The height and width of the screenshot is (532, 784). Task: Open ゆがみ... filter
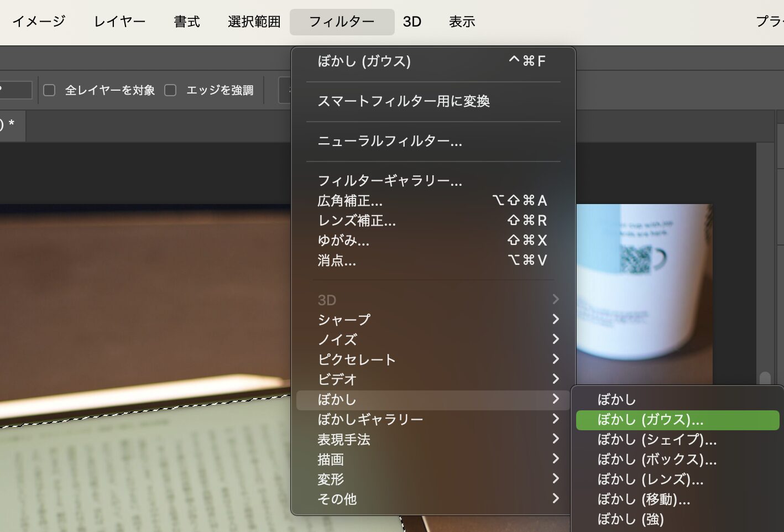pyautogui.click(x=433, y=241)
